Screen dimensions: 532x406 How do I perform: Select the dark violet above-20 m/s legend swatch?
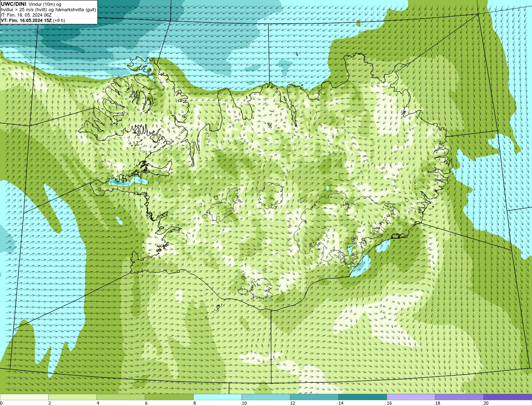[508, 397]
